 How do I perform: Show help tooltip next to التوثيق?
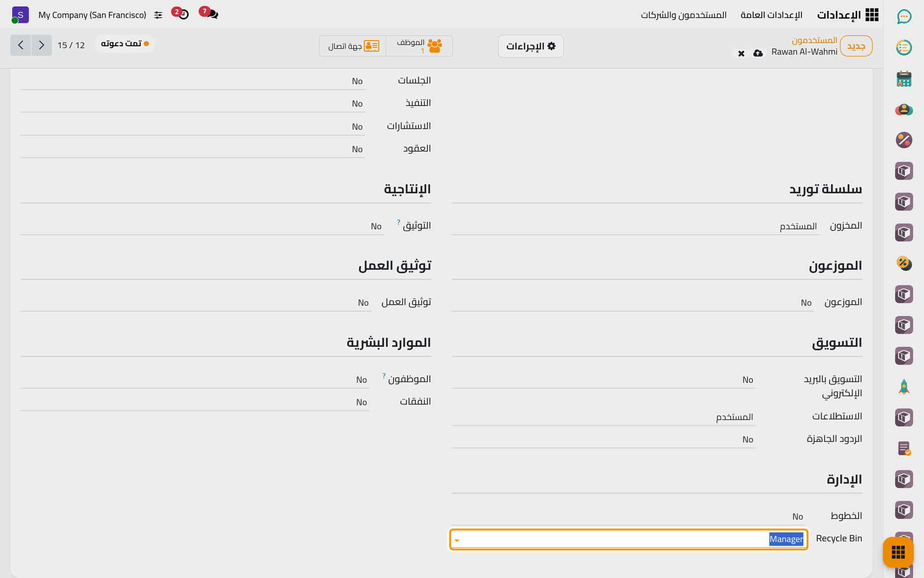click(398, 222)
